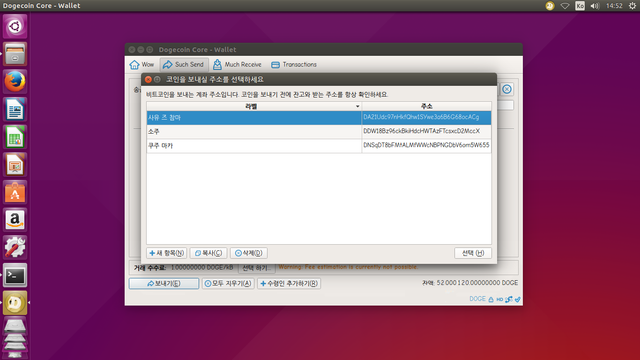Open Ubuntu Dash search launcher
The width and height of the screenshot is (640, 360).
[15, 27]
